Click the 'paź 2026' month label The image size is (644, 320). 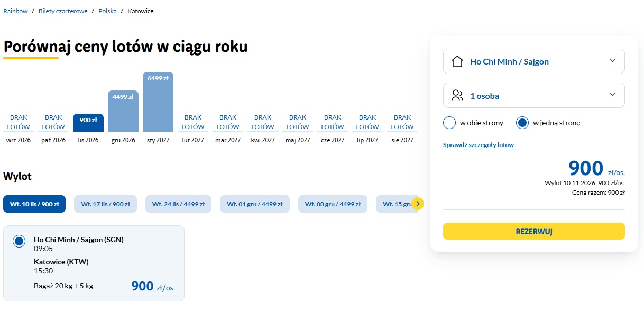pyautogui.click(x=53, y=140)
